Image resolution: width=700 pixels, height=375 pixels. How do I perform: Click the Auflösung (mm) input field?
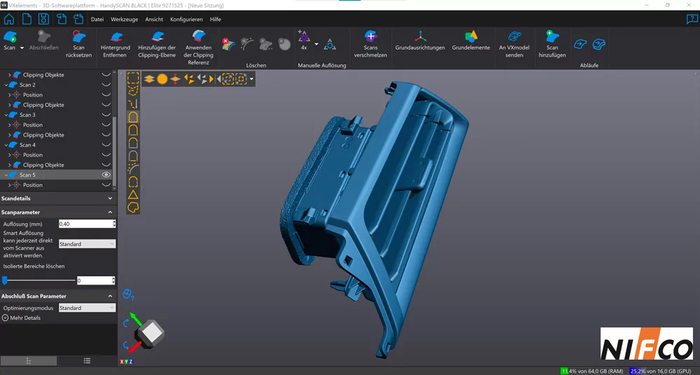tap(87, 224)
